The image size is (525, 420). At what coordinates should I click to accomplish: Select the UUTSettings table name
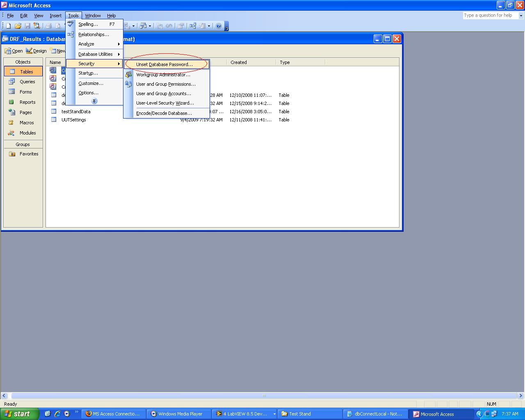[x=74, y=120]
